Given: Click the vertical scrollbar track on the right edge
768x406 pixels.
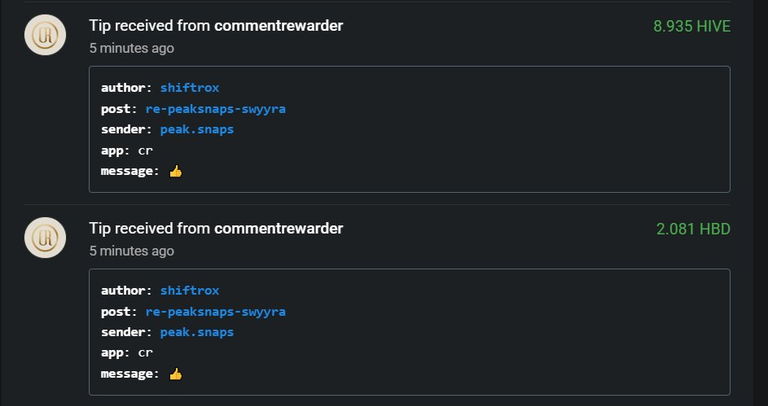Looking at the screenshot, I should (x=760, y=203).
